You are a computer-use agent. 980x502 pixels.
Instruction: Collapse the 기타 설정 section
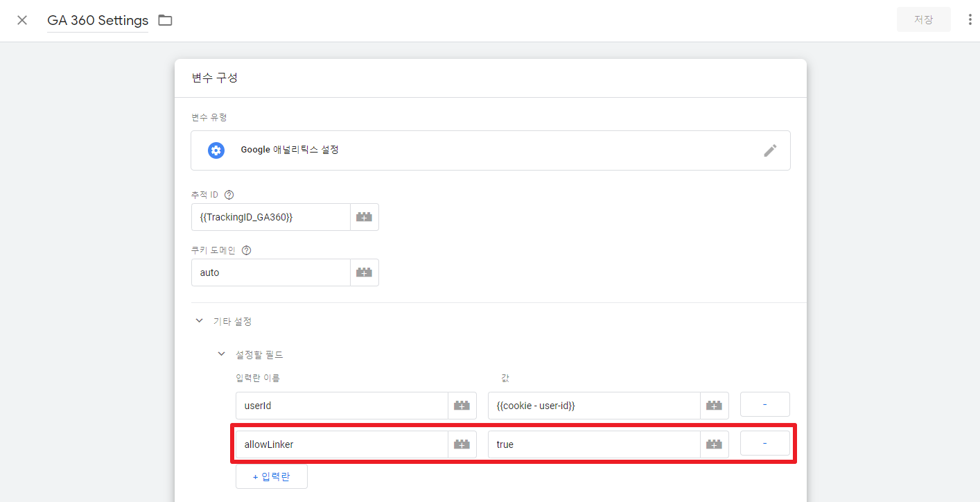pyautogui.click(x=200, y=321)
